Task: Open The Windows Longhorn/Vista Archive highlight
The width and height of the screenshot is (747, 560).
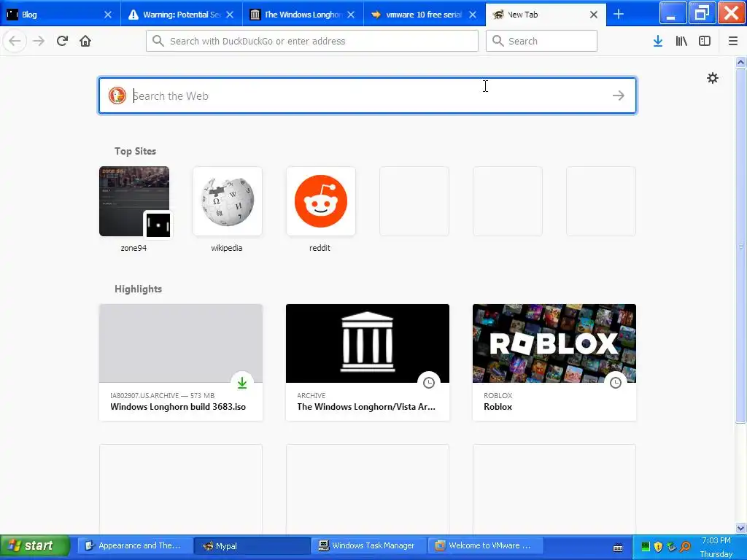Action: [x=368, y=362]
